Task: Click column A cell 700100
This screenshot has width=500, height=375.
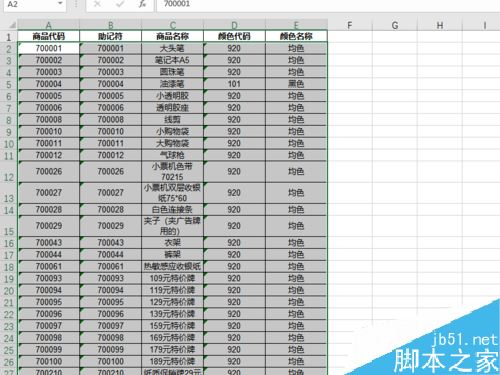Action: pyautogui.click(x=49, y=362)
